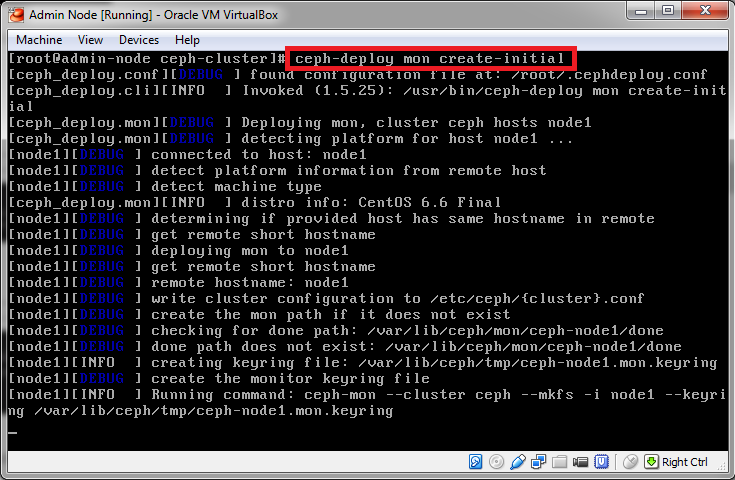This screenshot has width=735, height=480.
Task: Open the shared folders status icon
Action: point(559,462)
